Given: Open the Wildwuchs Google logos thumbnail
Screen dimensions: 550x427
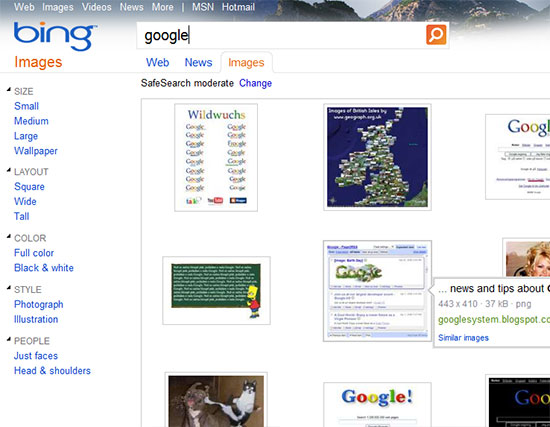Looking at the screenshot, I should coord(216,158).
